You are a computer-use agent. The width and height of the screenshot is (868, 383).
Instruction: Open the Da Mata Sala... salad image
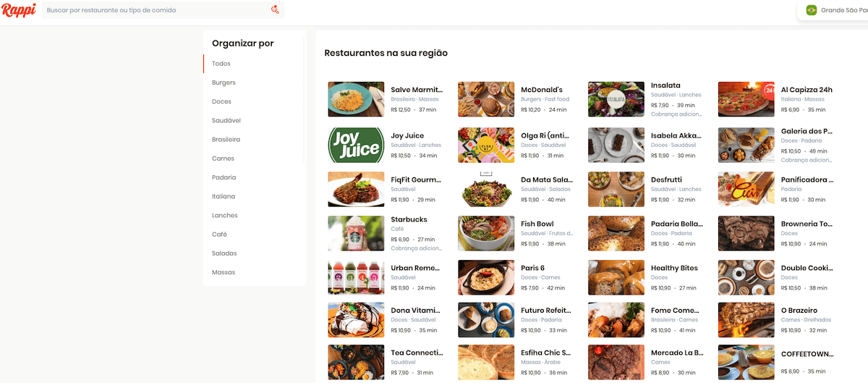point(486,189)
